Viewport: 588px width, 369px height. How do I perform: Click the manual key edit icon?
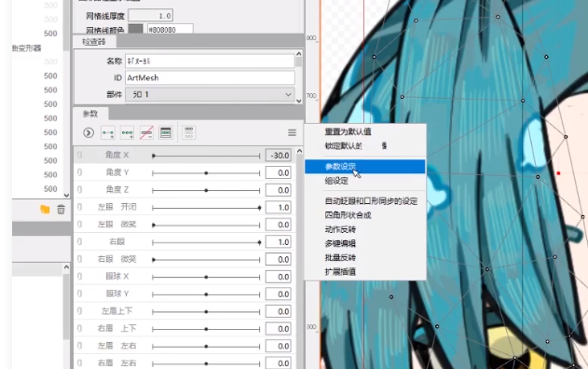[165, 132]
